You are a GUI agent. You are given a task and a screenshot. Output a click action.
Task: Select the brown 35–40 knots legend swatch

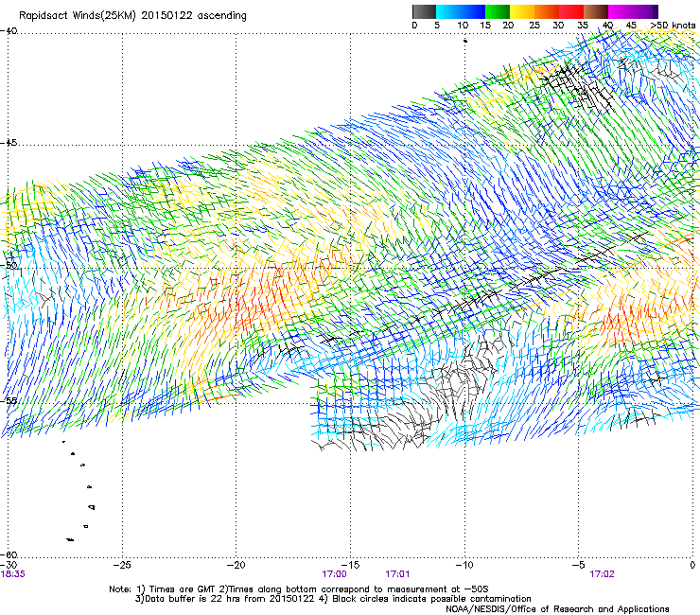(x=596, y=11)
